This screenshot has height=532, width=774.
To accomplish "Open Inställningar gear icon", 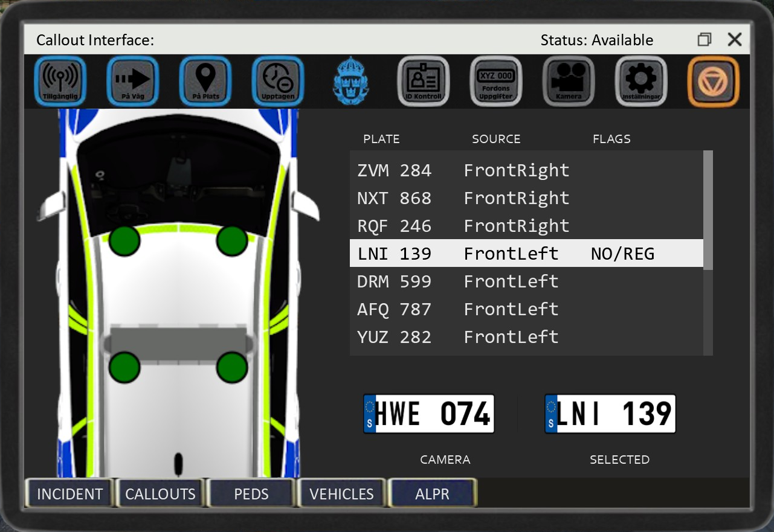I will click(641, 81).
